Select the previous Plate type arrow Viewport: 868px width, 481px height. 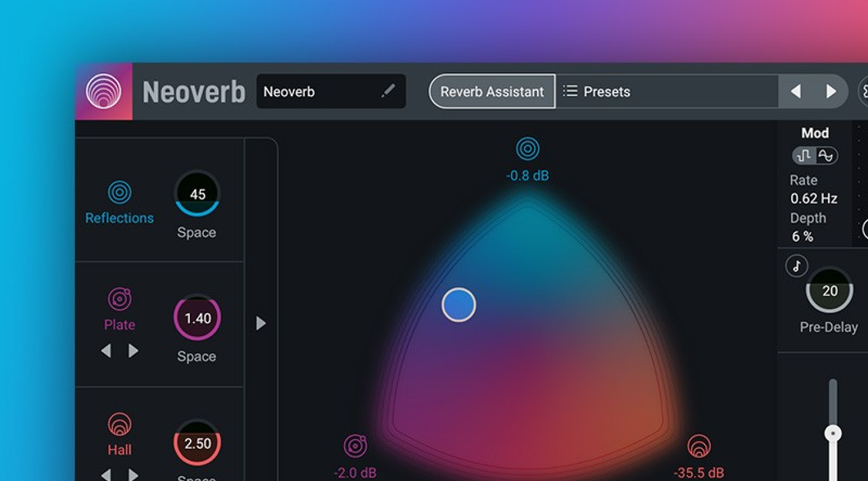(106, 351)
